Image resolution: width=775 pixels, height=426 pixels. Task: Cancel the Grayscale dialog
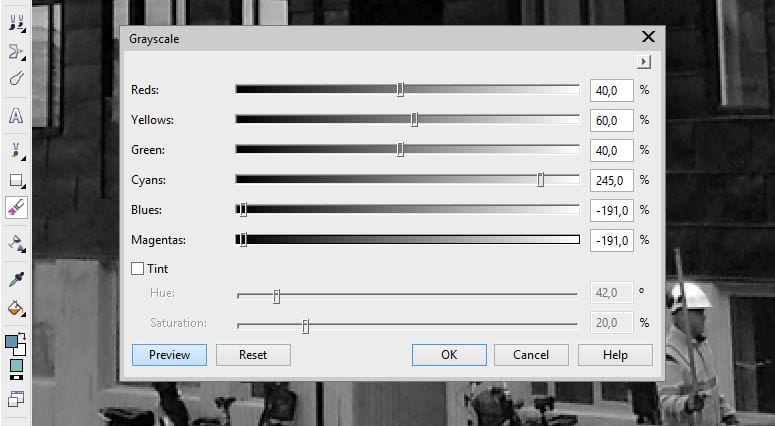531,355
